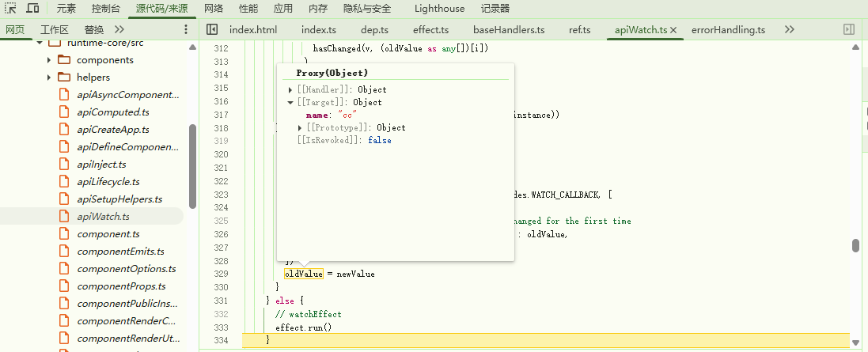The width and height of the screenshot is (868, 352).
Task: Switch to effect.ts file tab
Action: tap(430, 30)
